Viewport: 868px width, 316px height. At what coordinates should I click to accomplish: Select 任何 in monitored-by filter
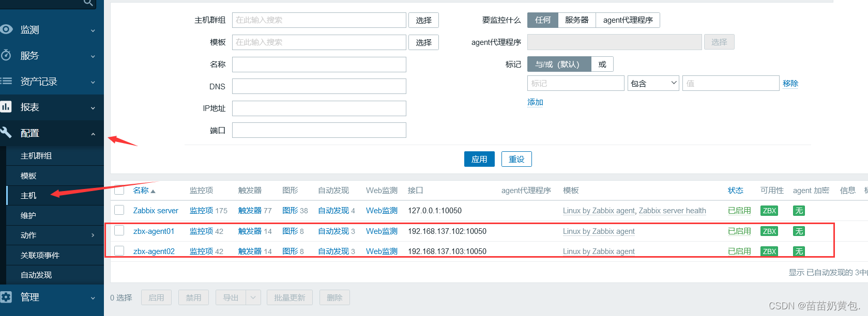[543, 20]
